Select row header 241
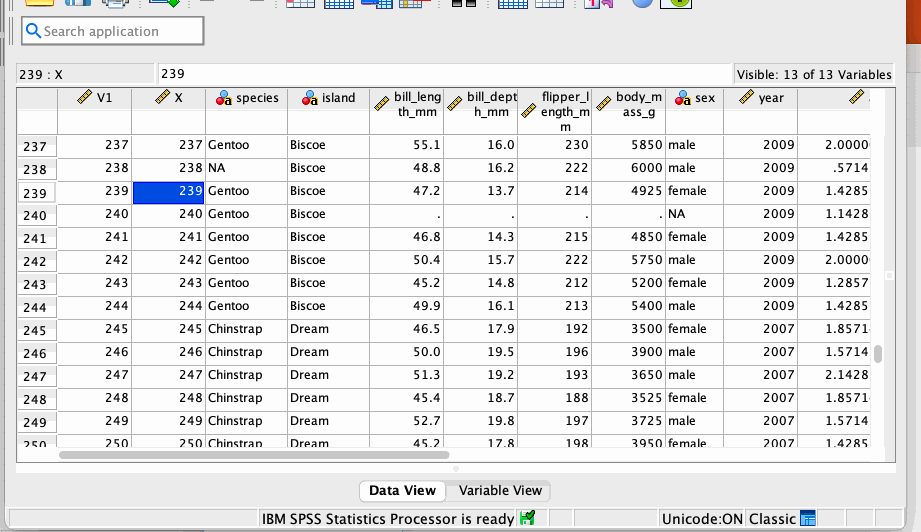The image size is (921, 532). coord(35,238)
